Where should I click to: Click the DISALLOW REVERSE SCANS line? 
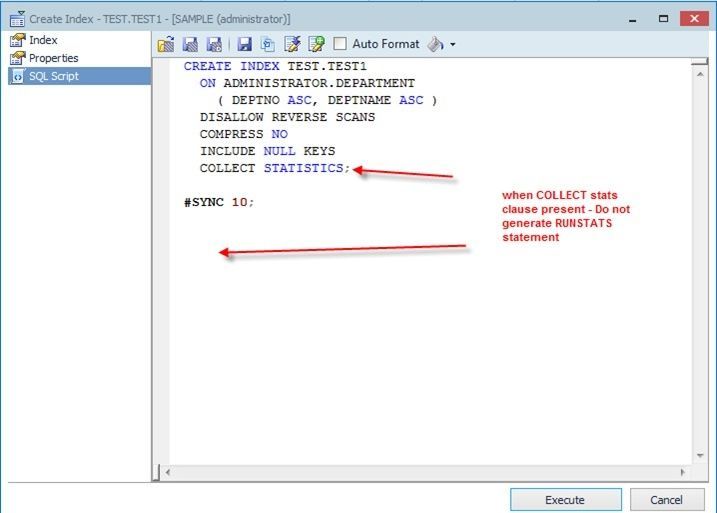(x=287, y=117)
